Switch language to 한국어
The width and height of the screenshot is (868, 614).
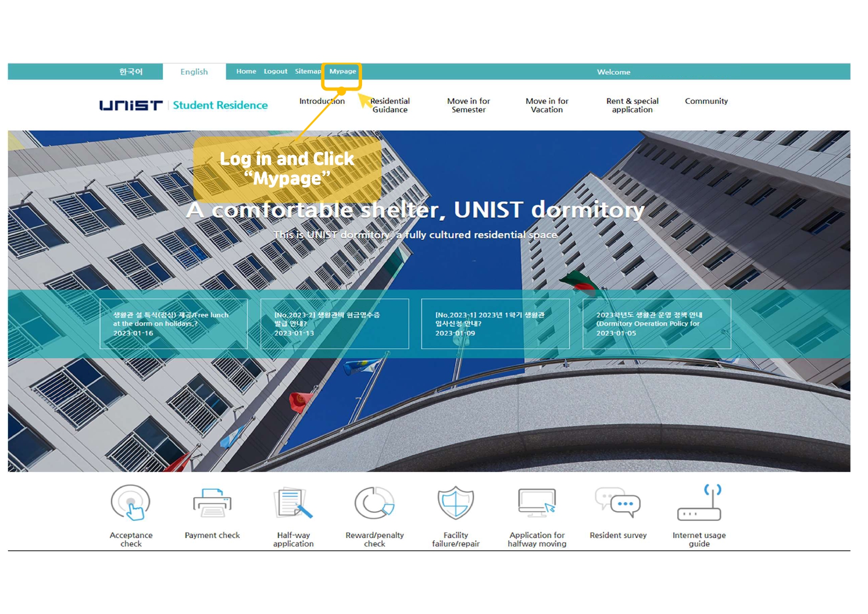pyautogui.click(x=131, y=72)
